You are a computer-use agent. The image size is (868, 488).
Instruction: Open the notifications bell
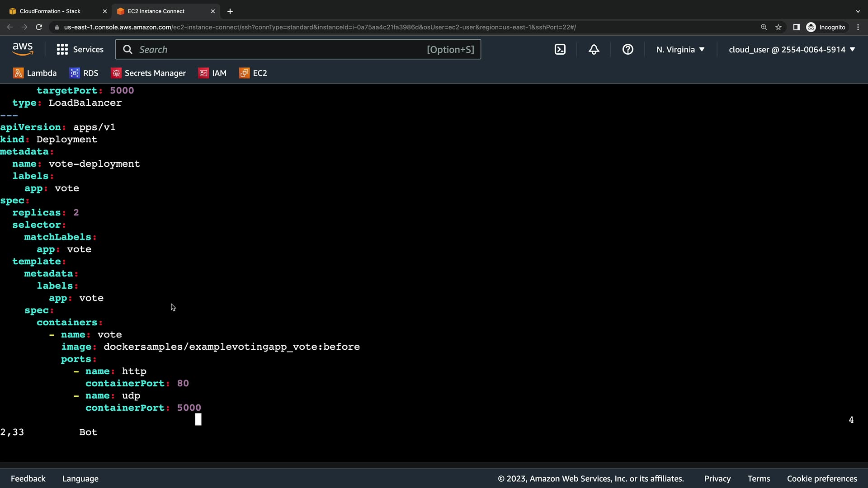point(594,50)
